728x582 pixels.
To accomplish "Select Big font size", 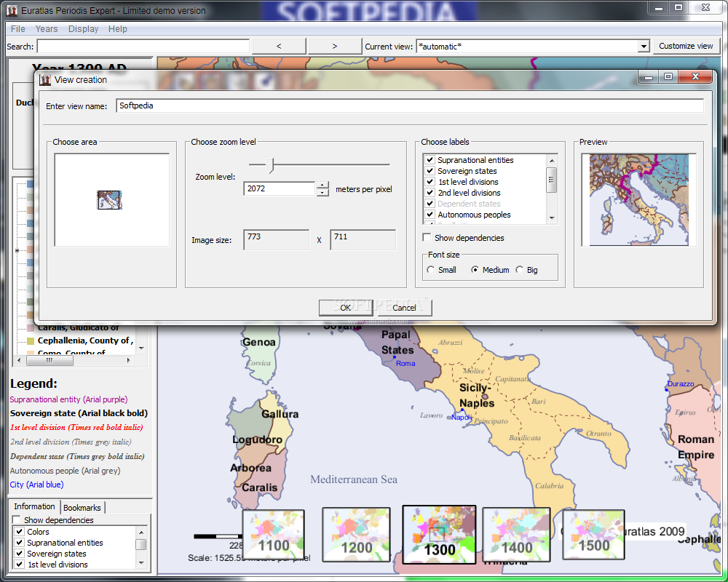I will click(519, 270).
